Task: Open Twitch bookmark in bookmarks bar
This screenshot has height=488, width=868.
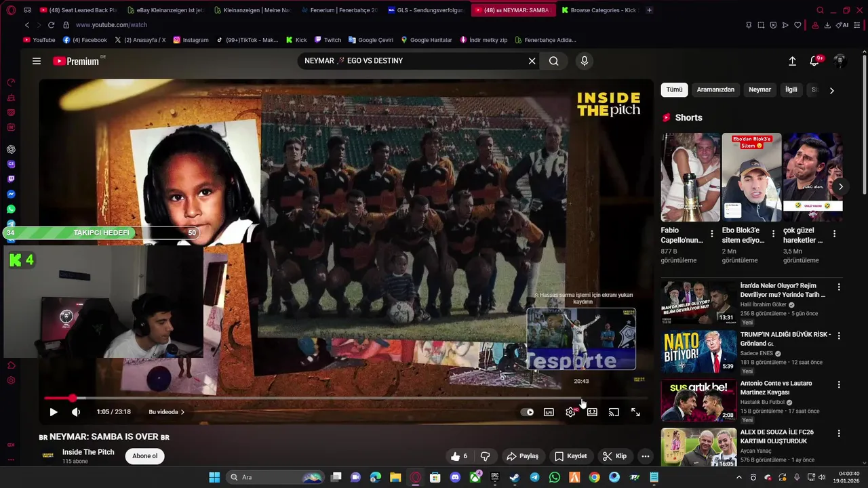Action: pyautogui.click(x=328, y=40)
